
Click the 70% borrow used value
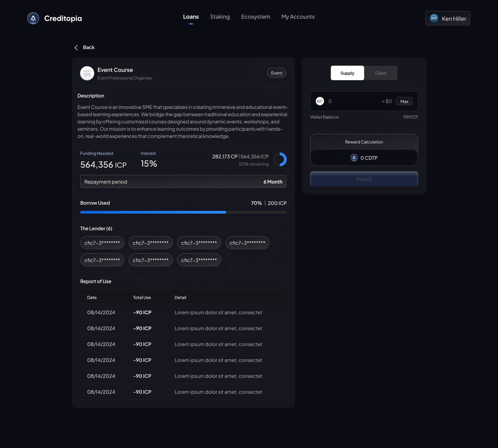tap(256, 203)
